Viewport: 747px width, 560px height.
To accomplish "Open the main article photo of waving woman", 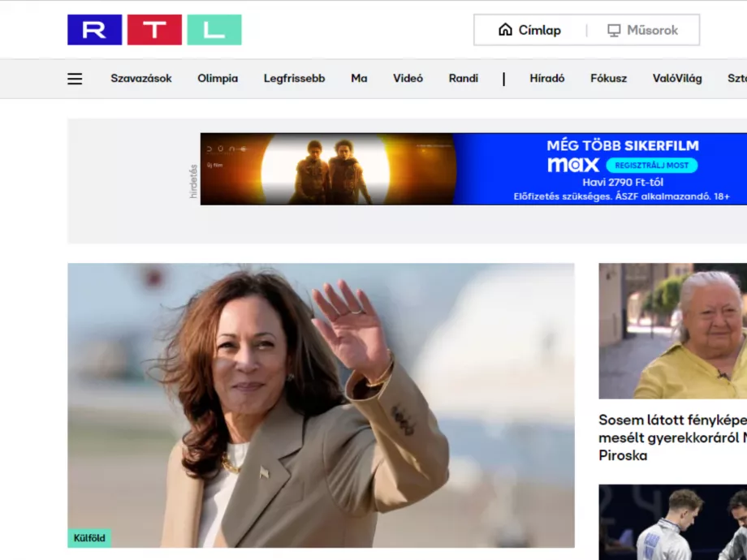I will coord(321,405).
